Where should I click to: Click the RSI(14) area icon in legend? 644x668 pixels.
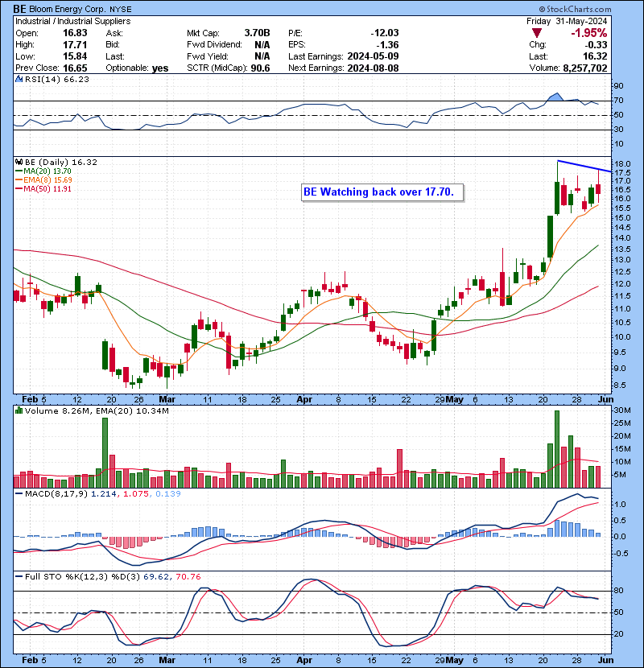pos(19,80)
